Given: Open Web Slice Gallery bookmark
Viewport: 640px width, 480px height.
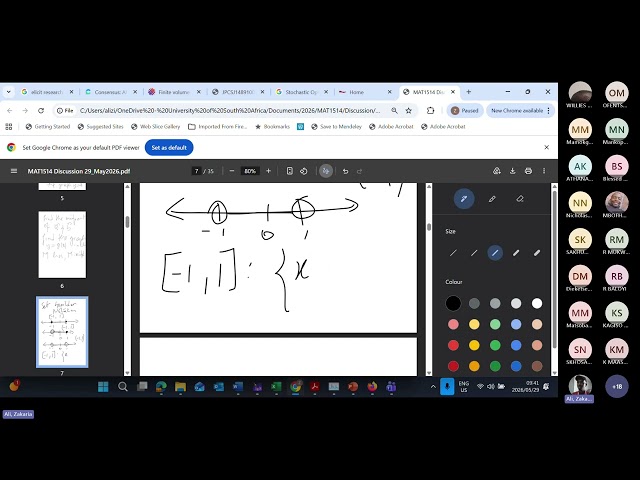Looking at the screenshot, I should 156,127.
